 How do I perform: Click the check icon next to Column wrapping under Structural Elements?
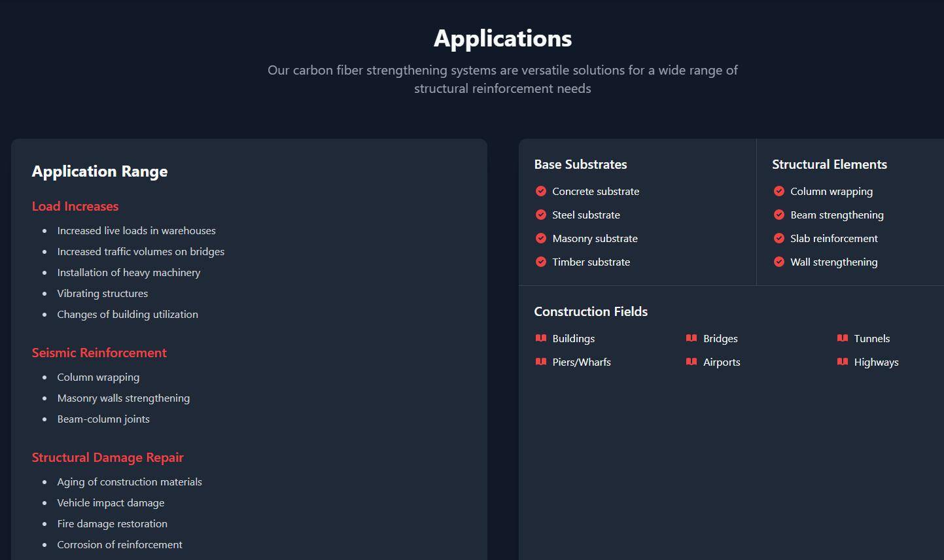click(778, 191)
